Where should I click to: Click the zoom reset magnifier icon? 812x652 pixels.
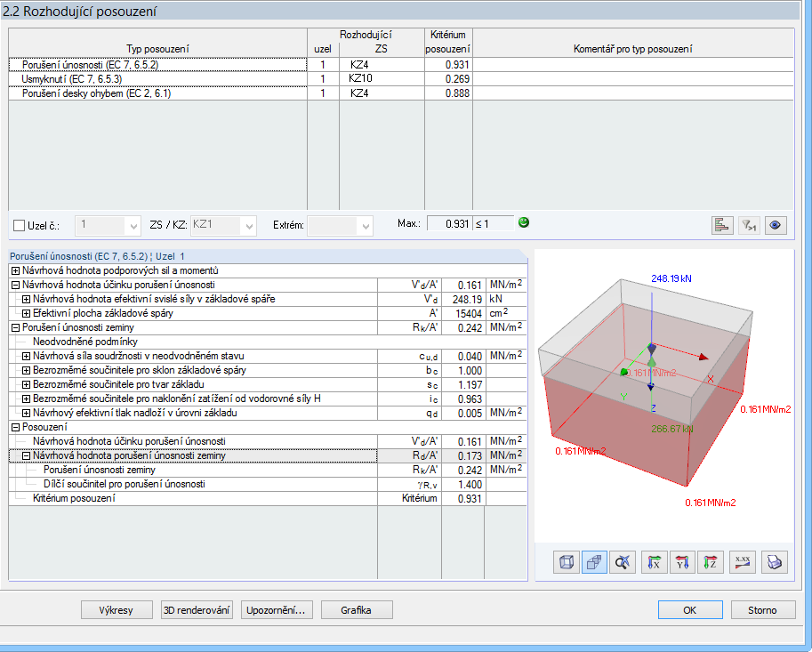coord(623,562)
